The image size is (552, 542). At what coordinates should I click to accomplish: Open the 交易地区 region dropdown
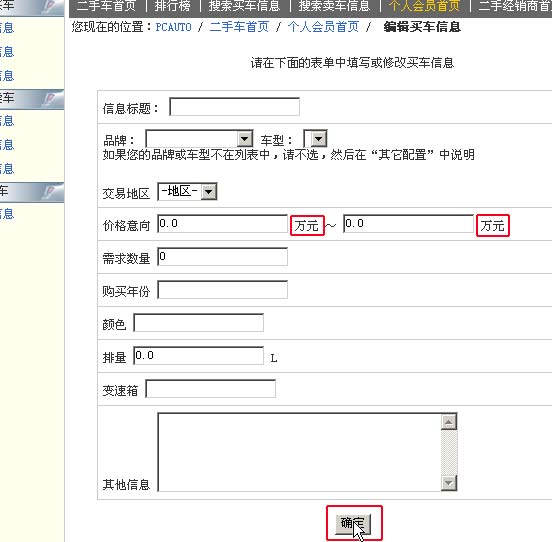click(x=187, y=192)
